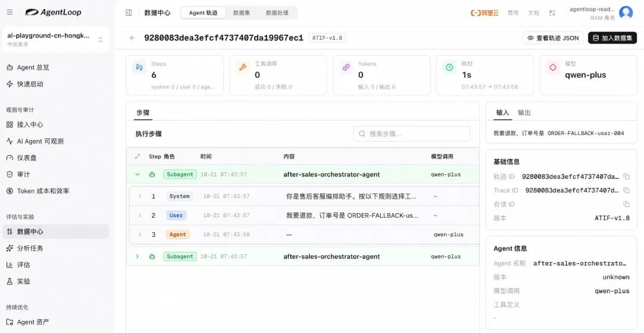Click the 我要退款 content in User row
Image resolution: width=644 pixels, height=333 pixels.
pyautogui.click(x=352, y=215)
